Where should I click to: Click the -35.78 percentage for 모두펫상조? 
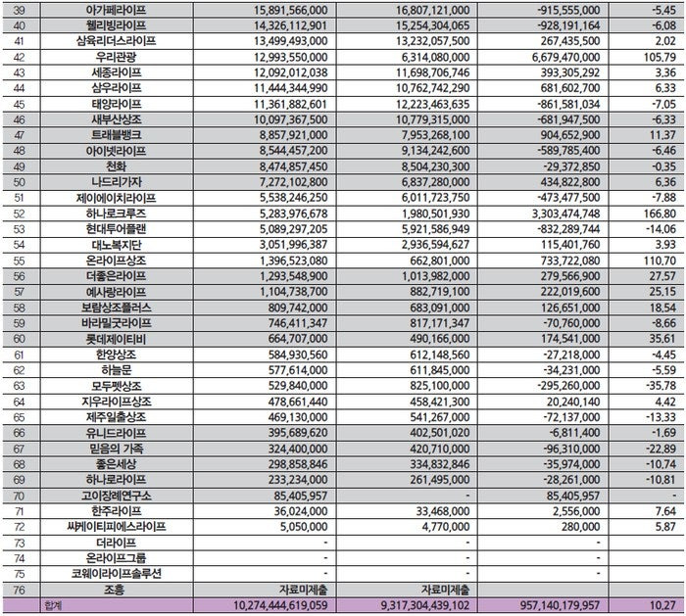coord(661,386)
